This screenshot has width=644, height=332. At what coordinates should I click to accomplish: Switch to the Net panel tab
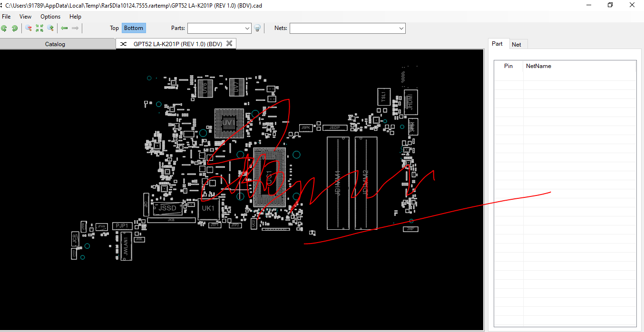coord(517,44)
